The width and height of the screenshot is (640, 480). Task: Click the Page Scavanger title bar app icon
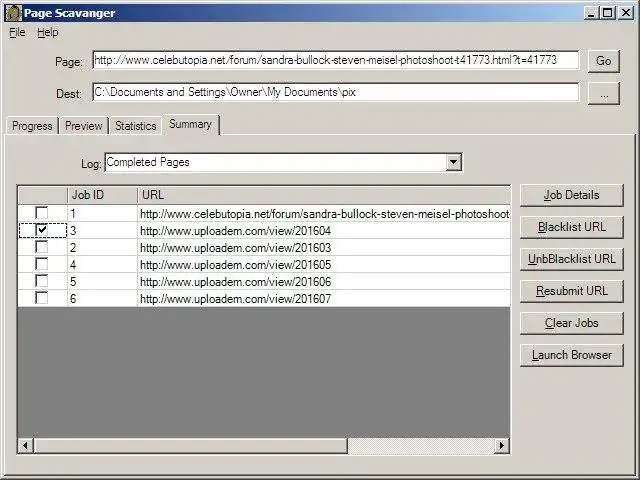tap(13, 13)
